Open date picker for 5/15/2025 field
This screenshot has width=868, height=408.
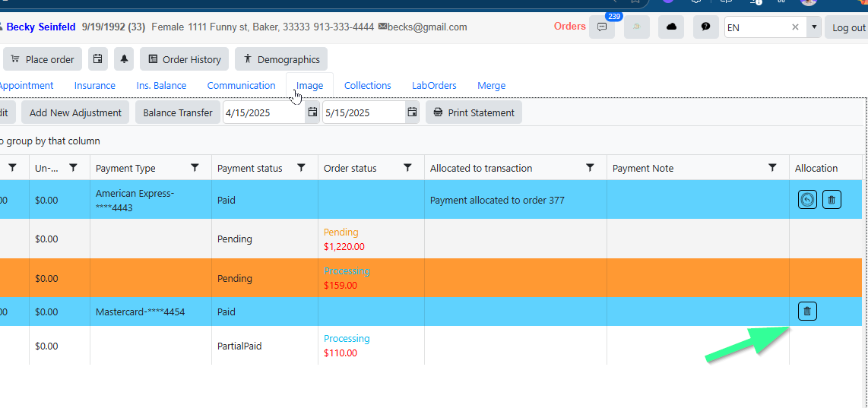413,112
